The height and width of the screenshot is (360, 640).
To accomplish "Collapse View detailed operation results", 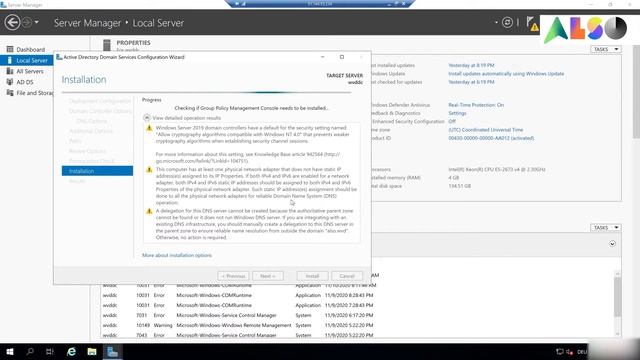I will click(147, 118).
